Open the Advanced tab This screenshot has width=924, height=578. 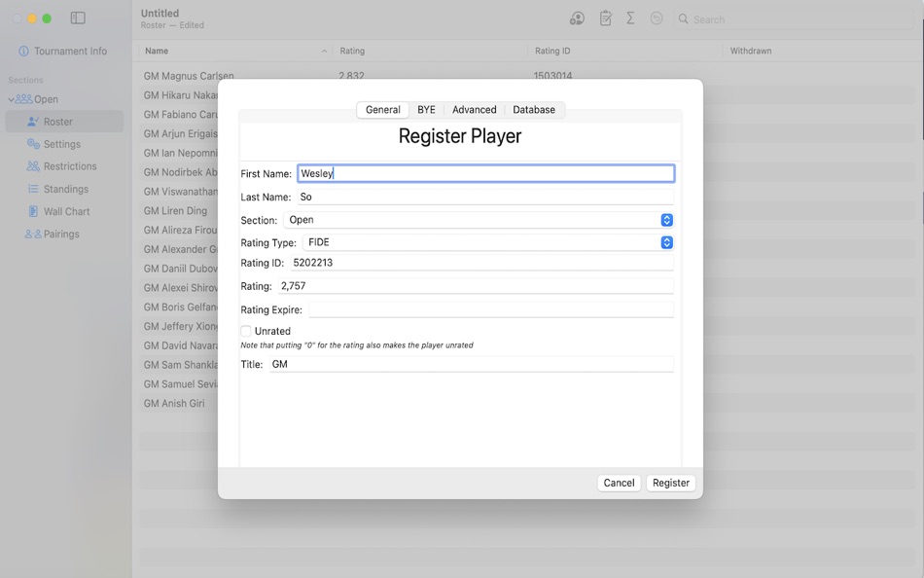(x=474, y=110)
